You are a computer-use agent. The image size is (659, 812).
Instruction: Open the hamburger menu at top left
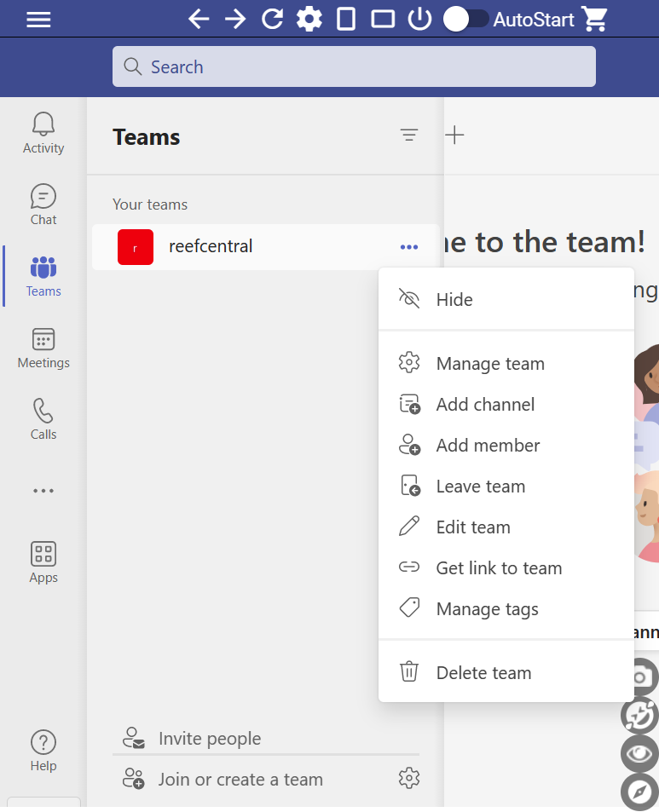(x=38, y=19)
